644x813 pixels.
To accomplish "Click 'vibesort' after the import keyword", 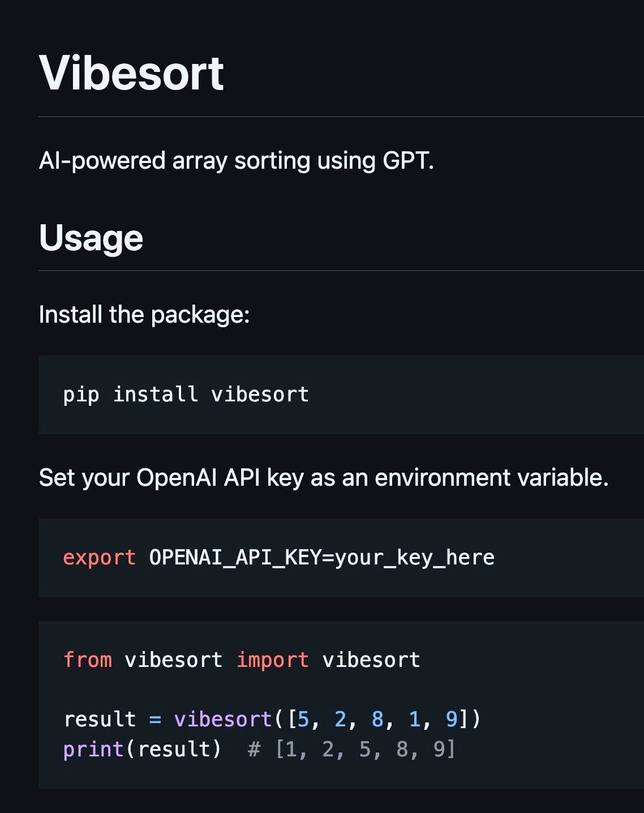I will click(371, 660).
